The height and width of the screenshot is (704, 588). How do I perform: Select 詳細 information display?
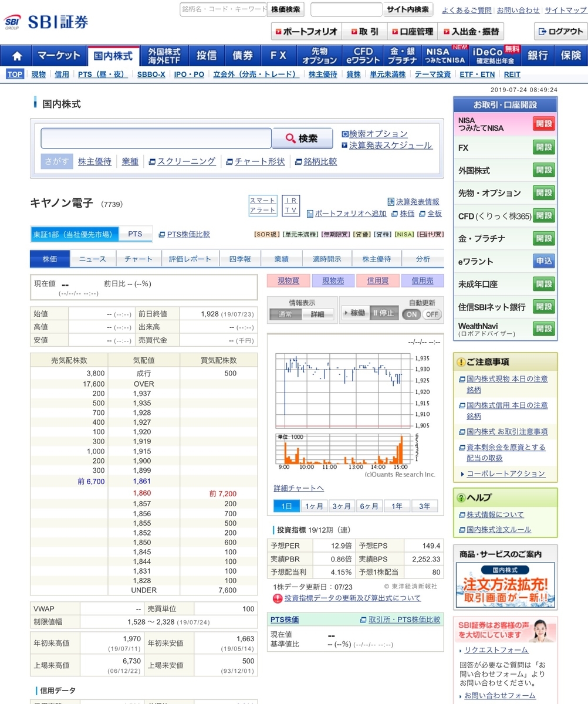point(317,314)
